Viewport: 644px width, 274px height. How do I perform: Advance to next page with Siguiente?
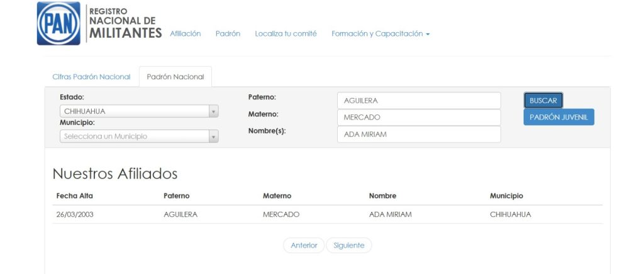[348, 246]
